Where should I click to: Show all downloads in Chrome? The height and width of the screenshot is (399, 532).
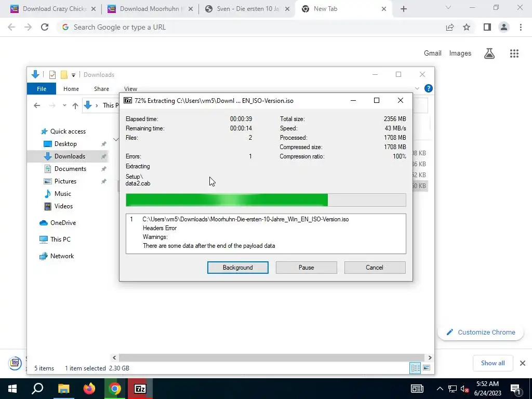[x=493, y=363]
